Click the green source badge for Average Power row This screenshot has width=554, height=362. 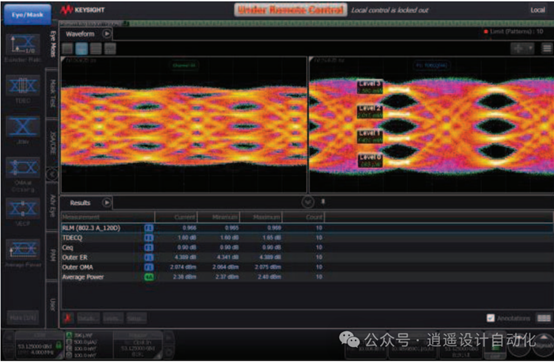(x=149, y=277)
